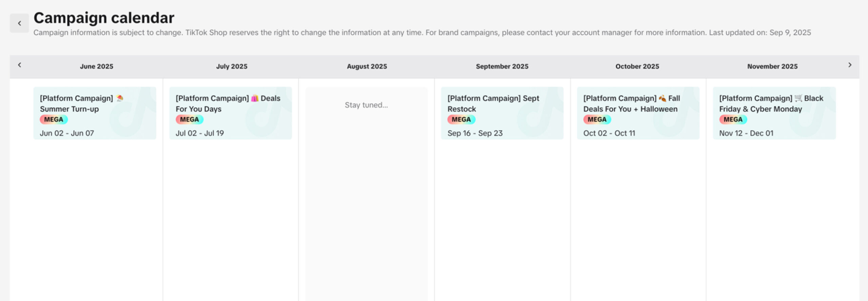
Task: Select the November 2025 column header
Action: [772, 66]
